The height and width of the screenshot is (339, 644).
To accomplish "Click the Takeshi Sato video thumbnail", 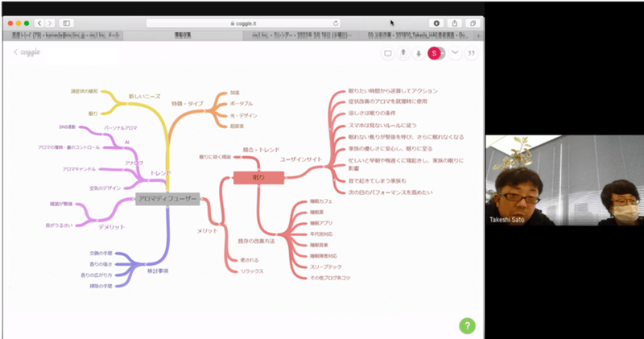I will click(x=564, y=180).
